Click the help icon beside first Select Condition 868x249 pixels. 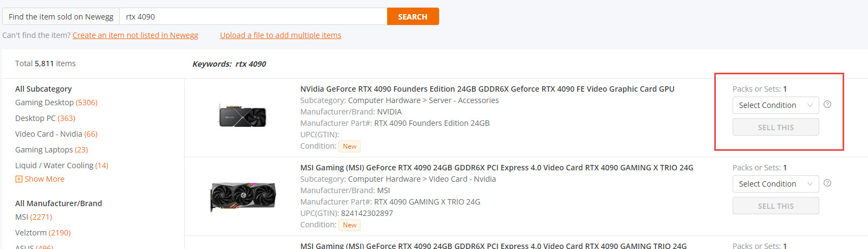827,105
